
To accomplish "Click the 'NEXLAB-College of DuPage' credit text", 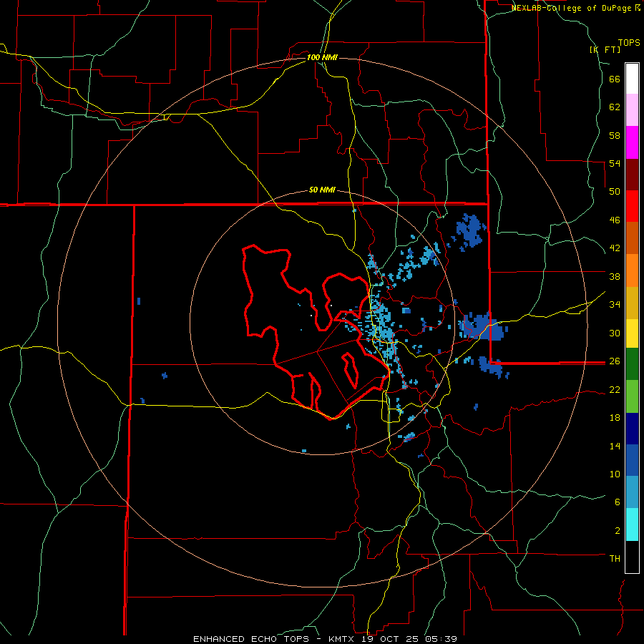I will (x=571, y=8).
